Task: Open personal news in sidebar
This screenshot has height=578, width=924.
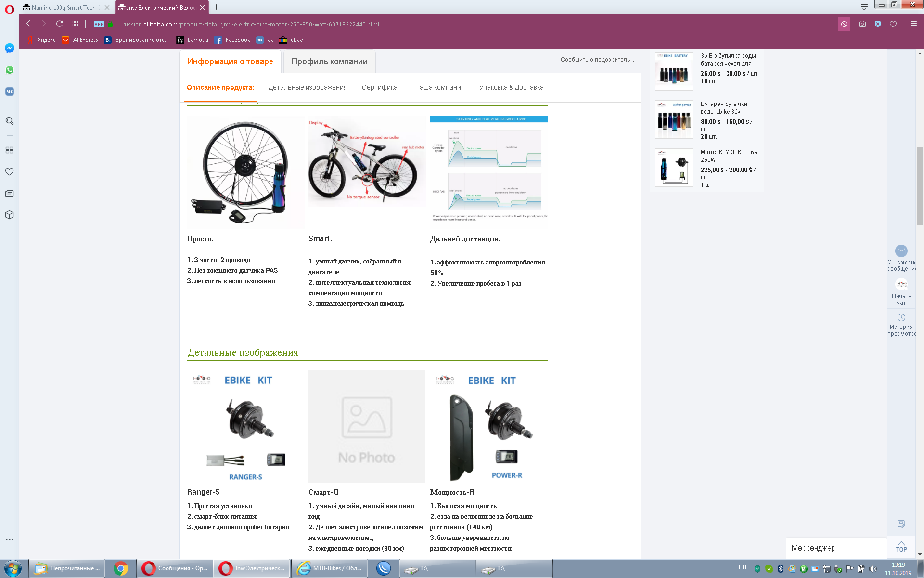Action: [x=9, y=193]
